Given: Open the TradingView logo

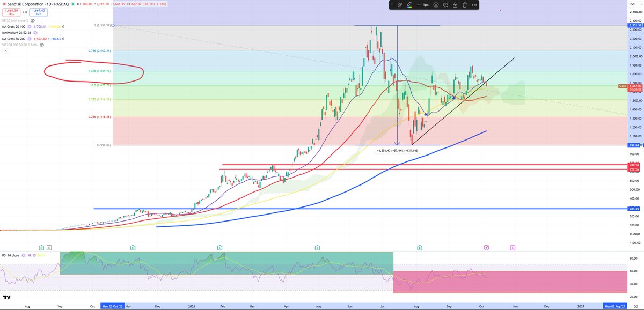Looking at the screenshot, I should 7,297.
